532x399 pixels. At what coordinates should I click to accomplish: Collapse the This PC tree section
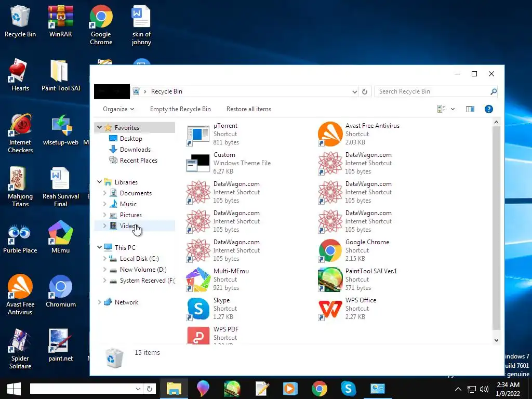(99, 248)
